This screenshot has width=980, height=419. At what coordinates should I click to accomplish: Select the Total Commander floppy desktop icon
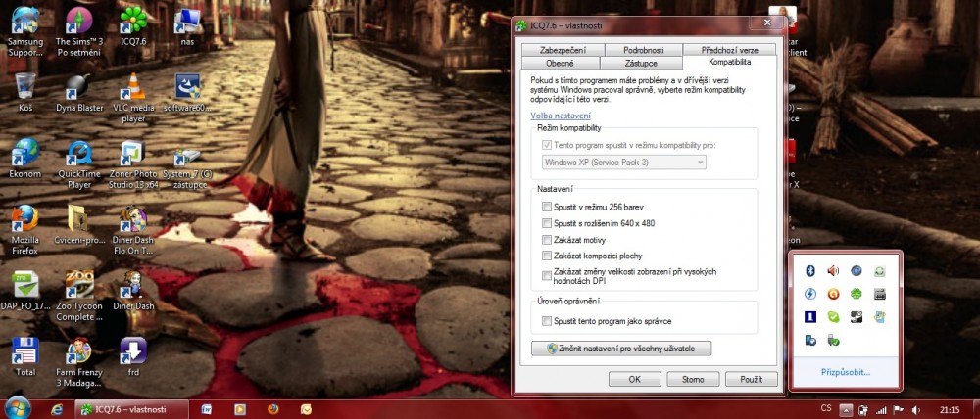coord(24,356)
